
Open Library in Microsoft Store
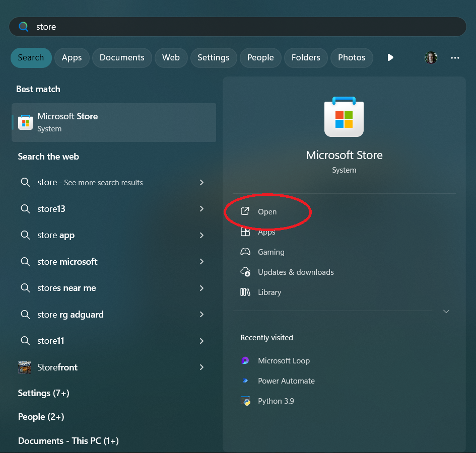point(269,292)
